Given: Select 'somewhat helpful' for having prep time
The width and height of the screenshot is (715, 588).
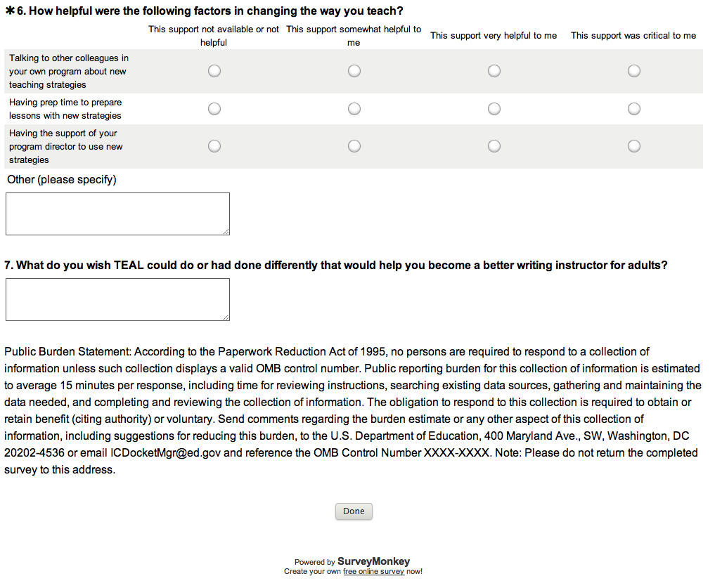Looking at the screenshot, I should [354, 109].
